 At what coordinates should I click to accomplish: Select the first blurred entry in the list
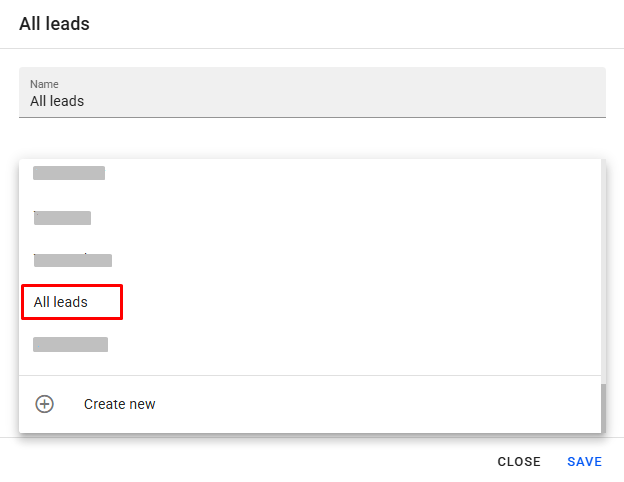(69, 174)
